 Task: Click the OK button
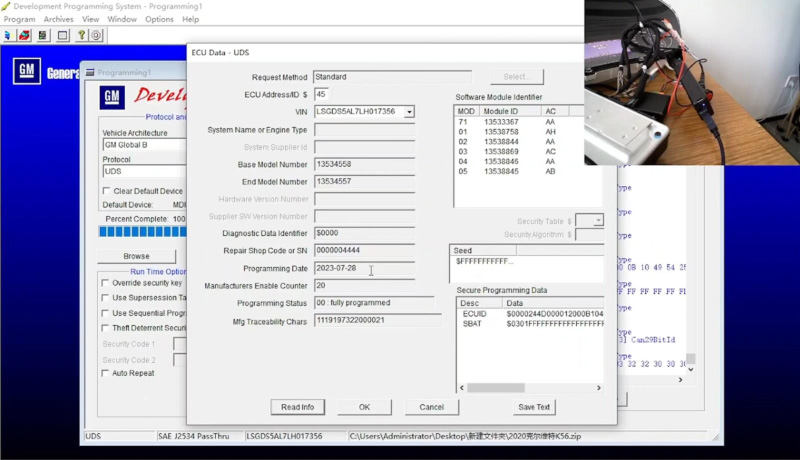(364, 407)
